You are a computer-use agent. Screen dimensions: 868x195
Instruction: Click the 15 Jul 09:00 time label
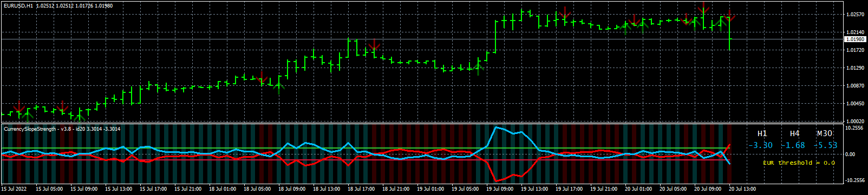click(84, 189)
